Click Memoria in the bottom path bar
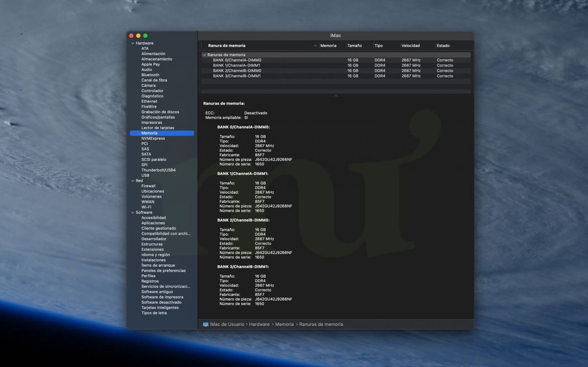 285,325
